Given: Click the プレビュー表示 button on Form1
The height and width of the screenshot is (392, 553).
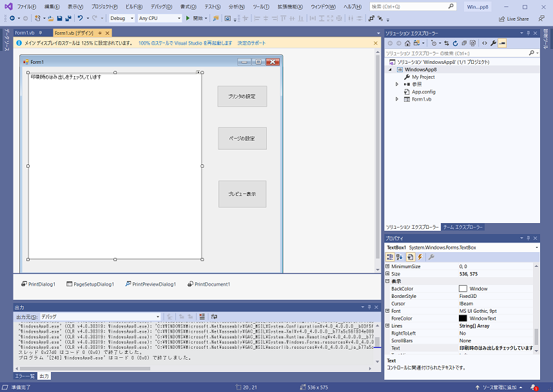Looking at the screenshot, I should point(242,194).
